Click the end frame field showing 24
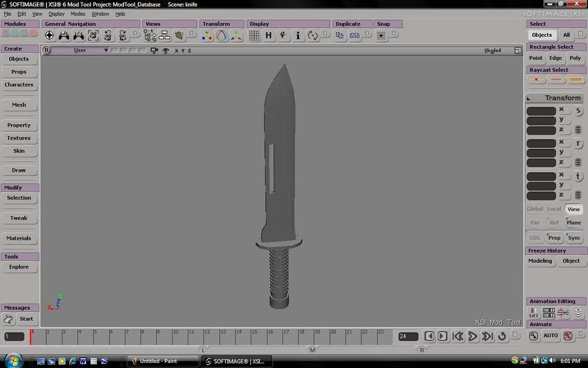Screen dimensions: 588x368 coord(408,336)
